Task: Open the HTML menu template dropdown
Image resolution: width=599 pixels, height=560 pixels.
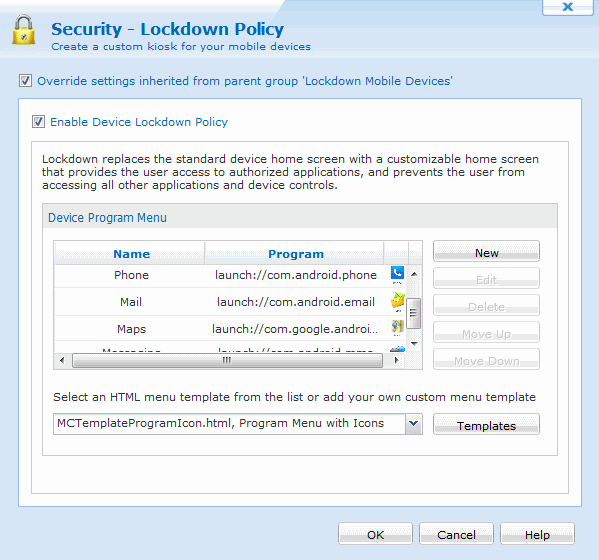Action: click(x=413, y=424)
